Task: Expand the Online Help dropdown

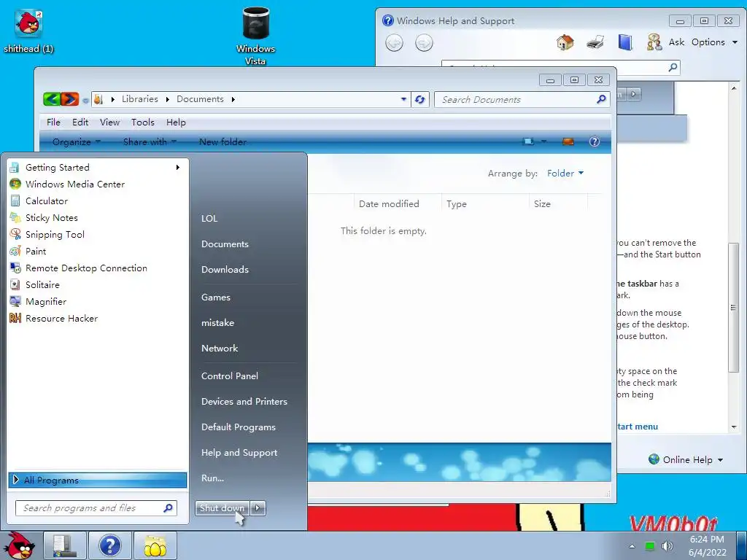Action: tap(686, 459)
